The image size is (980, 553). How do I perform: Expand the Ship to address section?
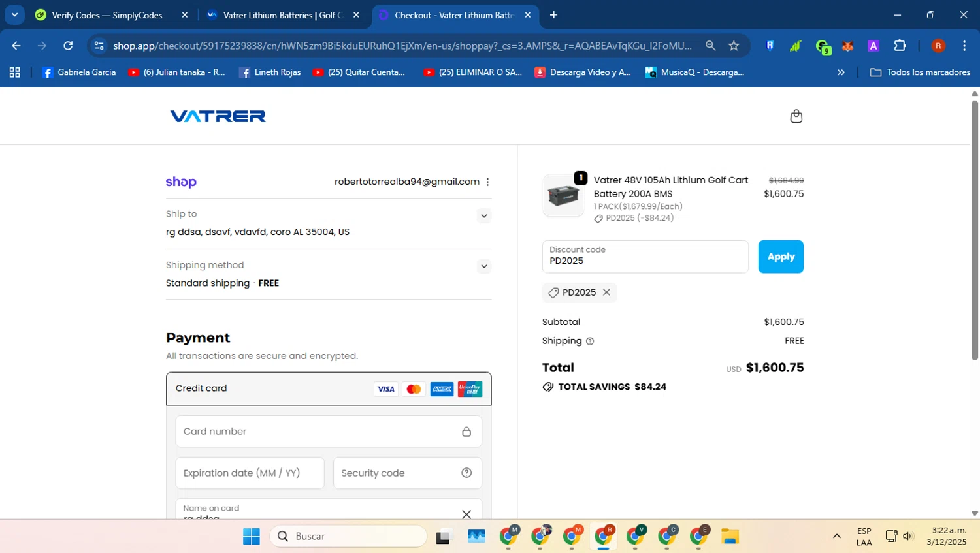pyautogui.click(x=483, y=215)
